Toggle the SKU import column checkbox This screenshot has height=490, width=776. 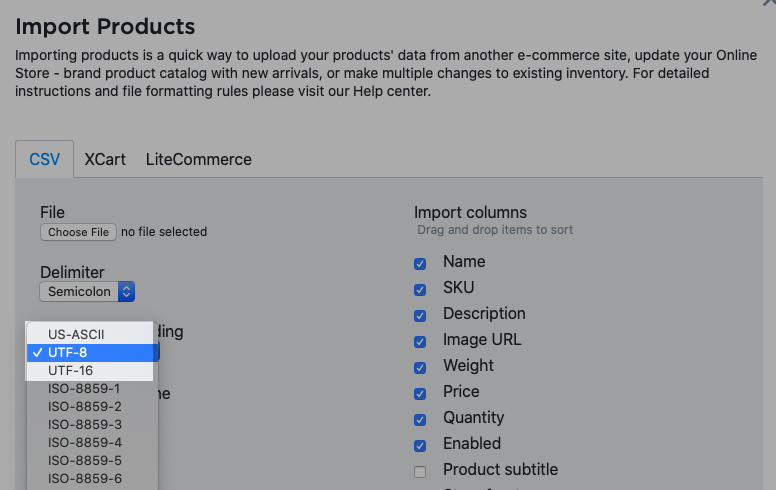[420, 289]
